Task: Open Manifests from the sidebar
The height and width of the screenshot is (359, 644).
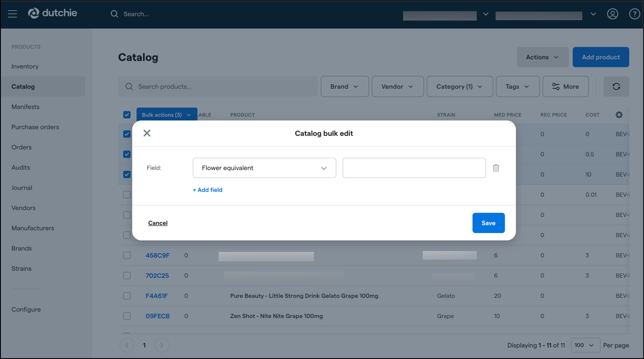Action: coord(25,107)
